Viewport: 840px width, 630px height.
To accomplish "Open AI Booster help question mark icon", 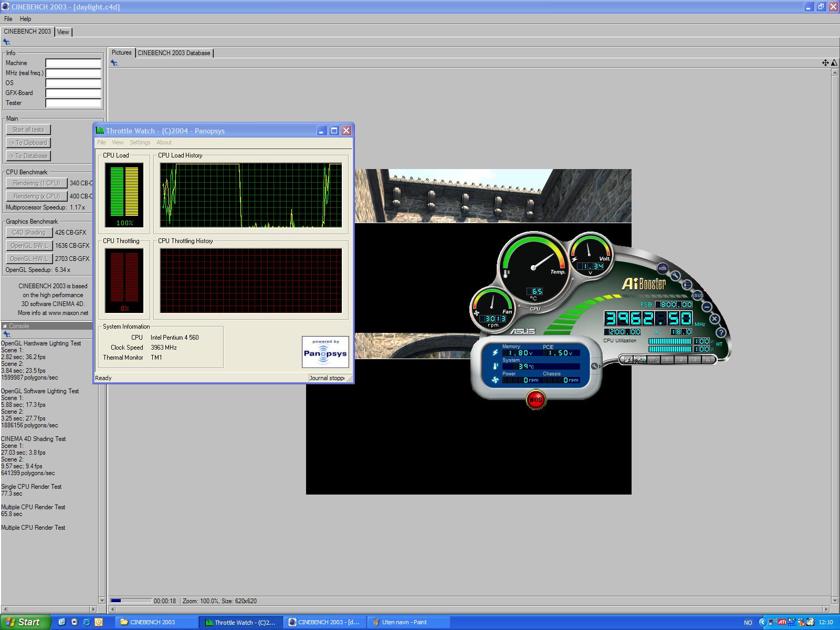I will (721, 332).
